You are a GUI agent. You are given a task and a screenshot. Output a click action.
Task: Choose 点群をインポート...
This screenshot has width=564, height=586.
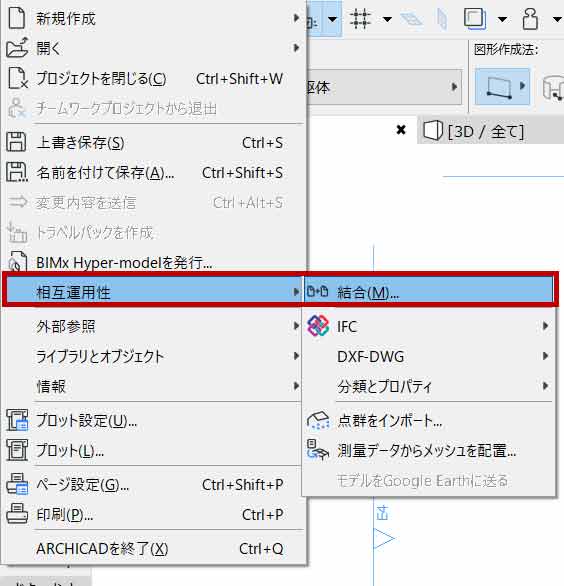[429, 420]
